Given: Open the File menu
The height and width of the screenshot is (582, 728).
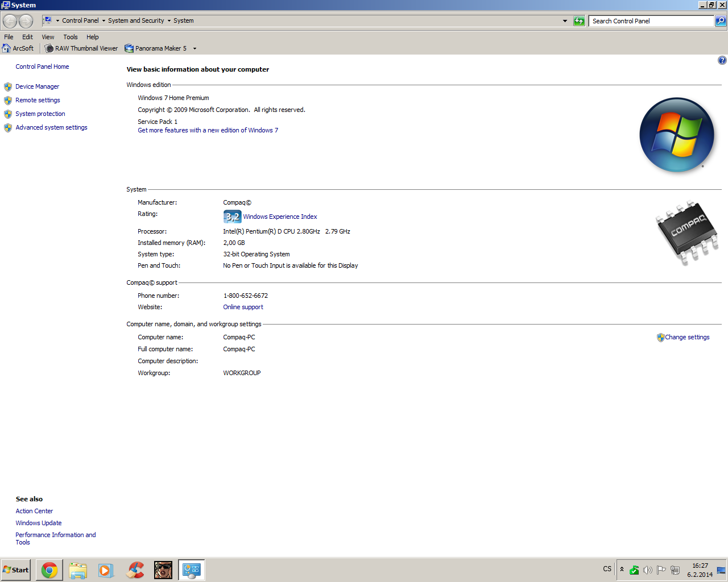Looking at the screenshot, I should click(x=9, y=37).
